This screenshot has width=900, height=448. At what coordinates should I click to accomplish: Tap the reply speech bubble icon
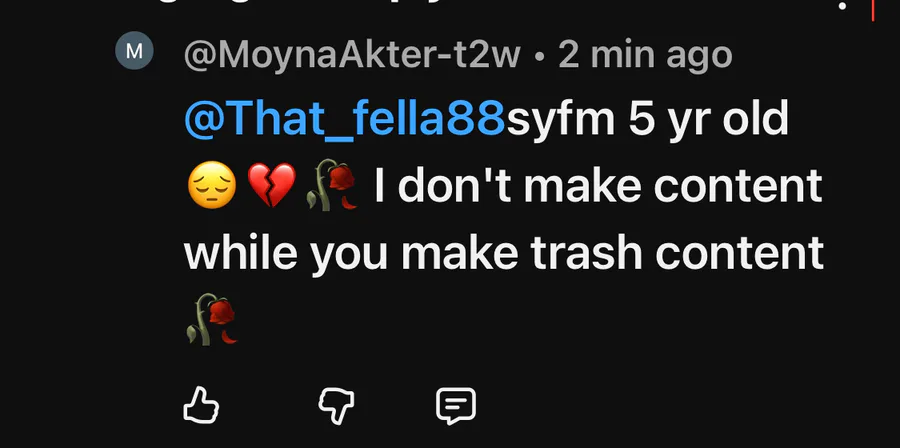point(456,405)
